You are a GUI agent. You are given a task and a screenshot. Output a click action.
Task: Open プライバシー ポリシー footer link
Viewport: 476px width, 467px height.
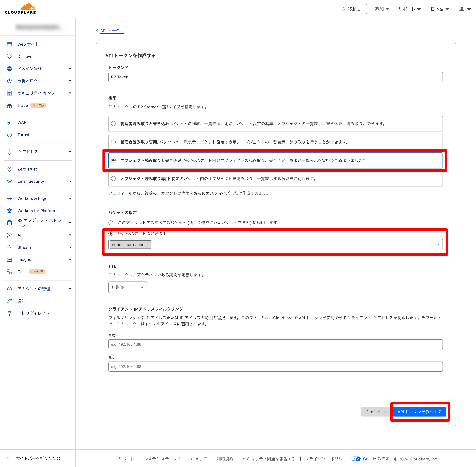(326, 459)
